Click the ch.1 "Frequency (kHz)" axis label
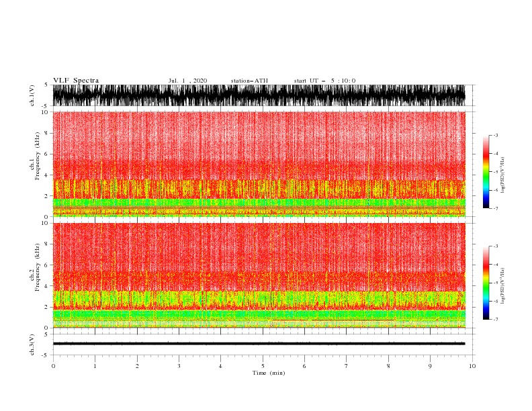Image resolution: width=532 pixels, height=411 pixels. click(x=37, y=156)
